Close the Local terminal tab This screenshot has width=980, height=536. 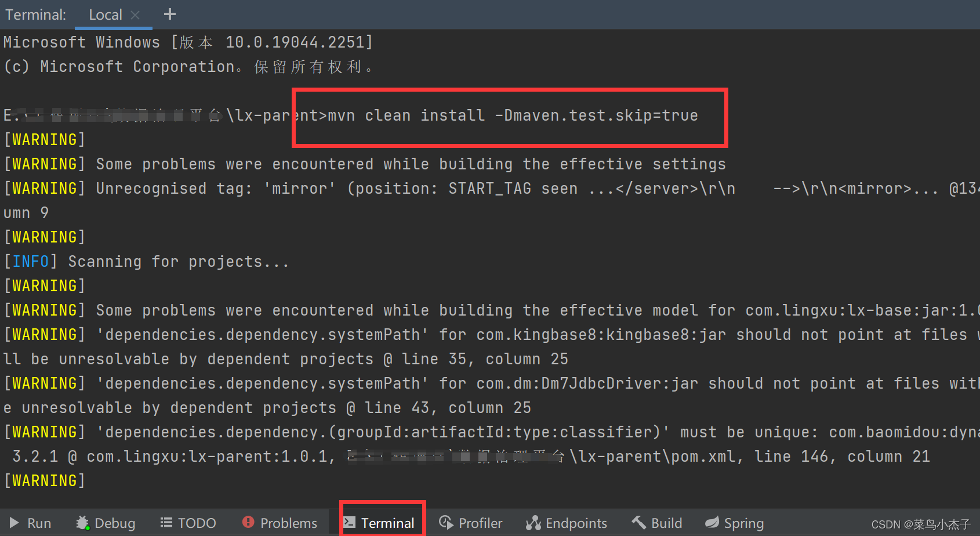pyautogui.click(x=136, y=15)
